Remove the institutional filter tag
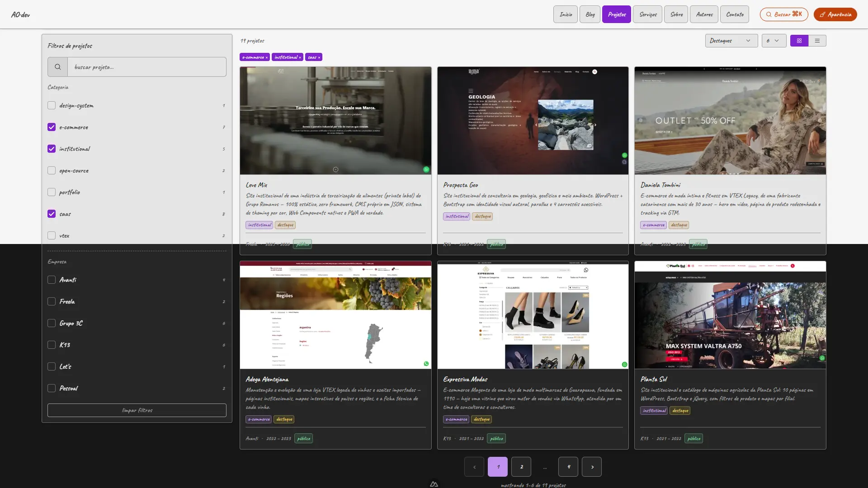 tap(300, 57)
